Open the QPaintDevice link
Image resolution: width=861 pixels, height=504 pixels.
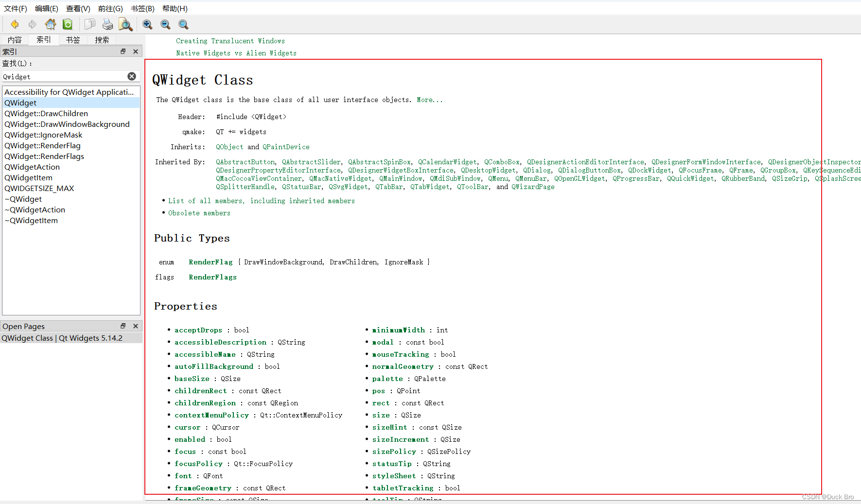[286, 147]
